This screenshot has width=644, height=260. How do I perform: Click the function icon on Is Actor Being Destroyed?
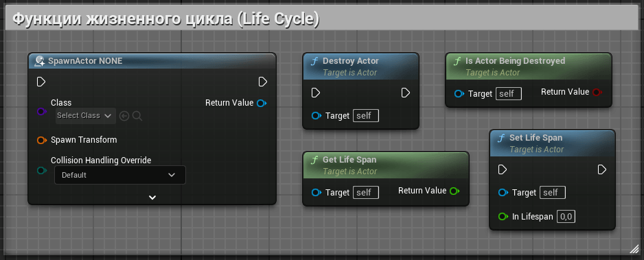tap(457, 62)
